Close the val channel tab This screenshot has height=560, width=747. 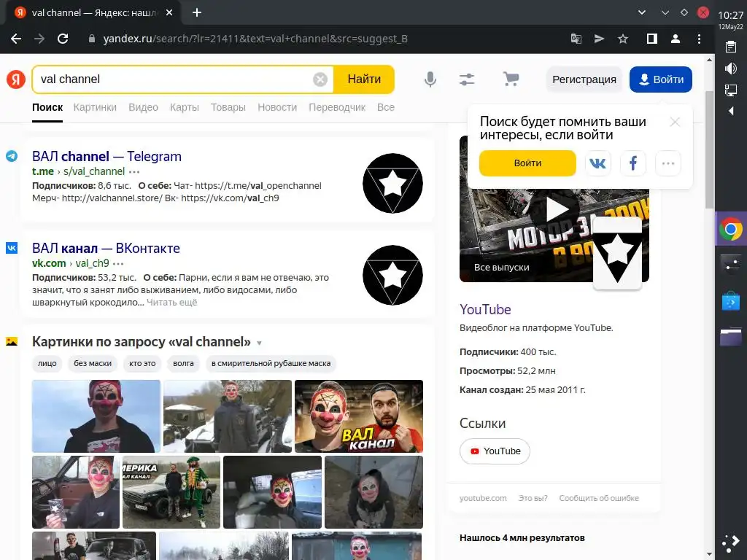(169, 13)
